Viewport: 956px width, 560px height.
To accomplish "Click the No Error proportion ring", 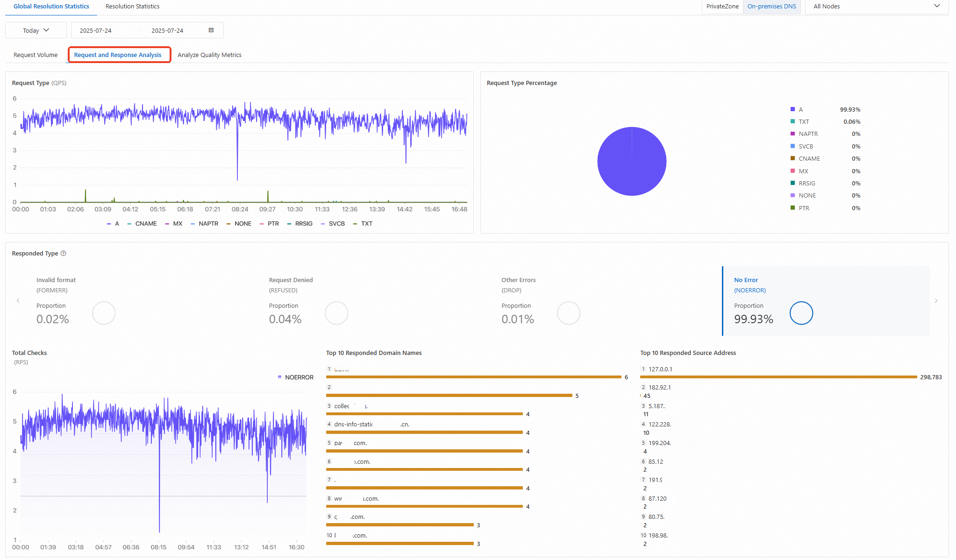I will click(x=801, y=313).
